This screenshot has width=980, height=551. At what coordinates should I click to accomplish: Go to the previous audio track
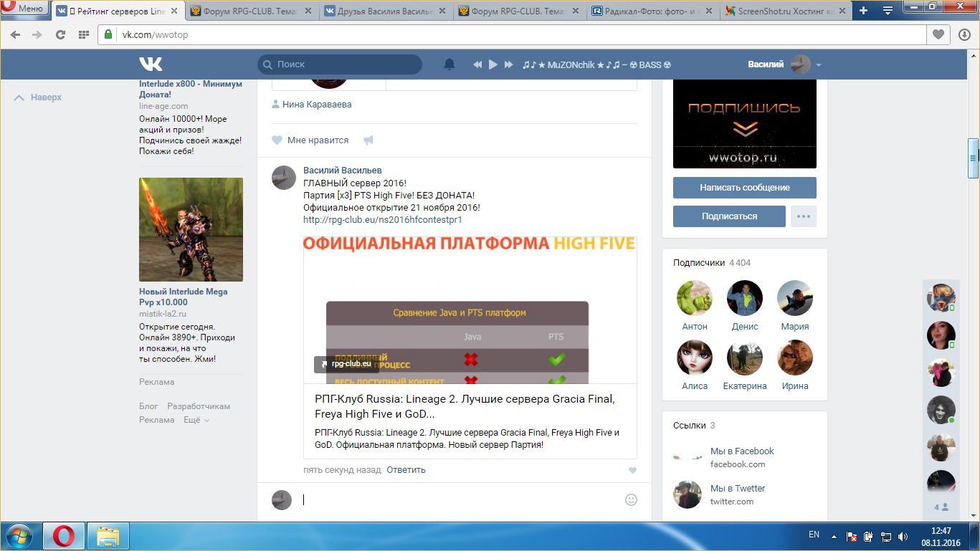point(477,64)
